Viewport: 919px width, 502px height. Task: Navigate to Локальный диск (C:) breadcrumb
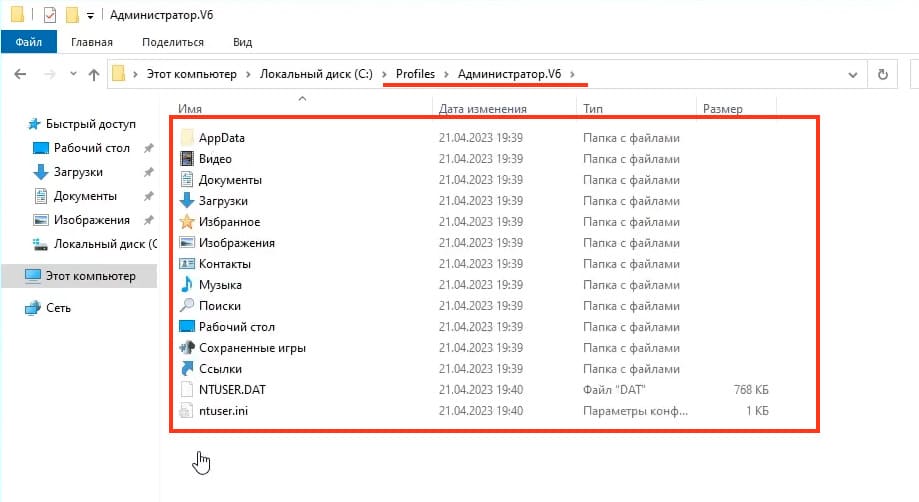[x=316, y=74]
